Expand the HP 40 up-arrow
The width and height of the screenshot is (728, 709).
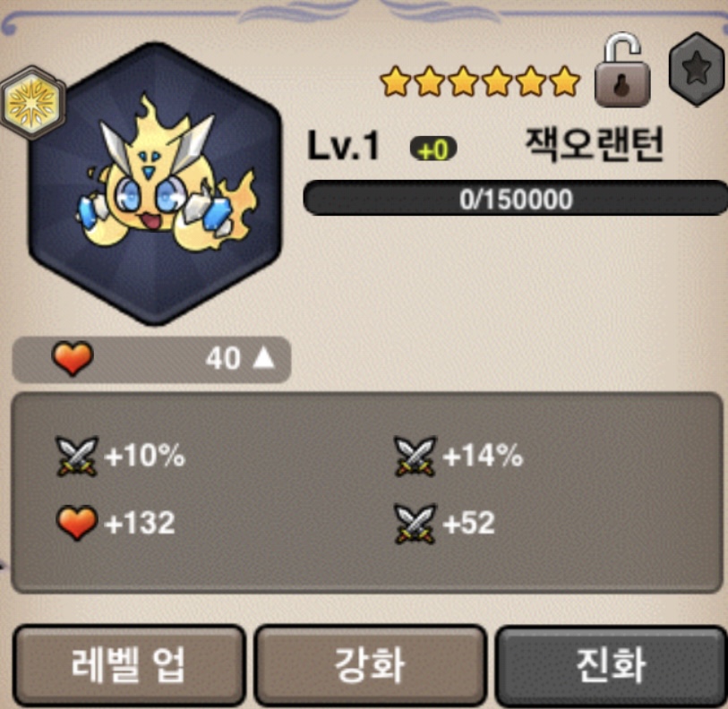263,358
